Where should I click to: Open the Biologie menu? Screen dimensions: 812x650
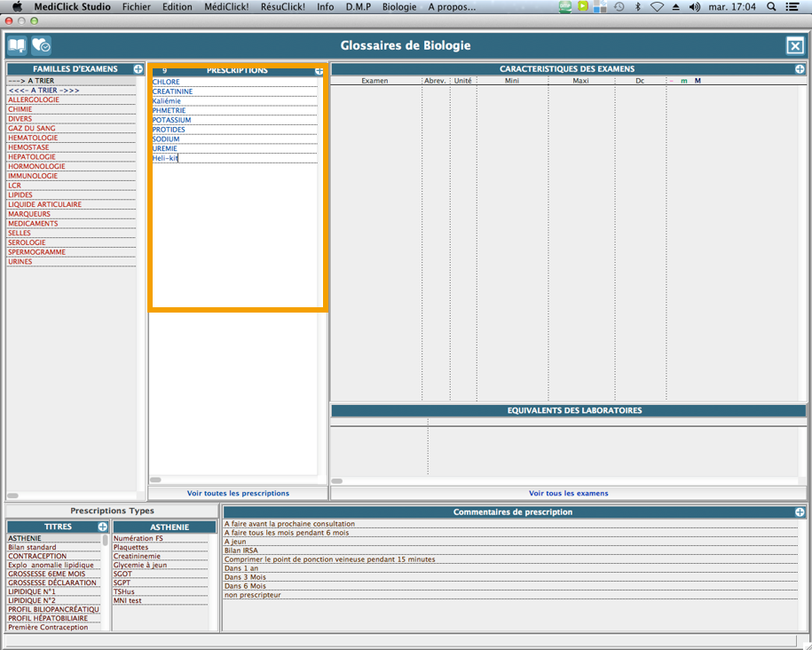399,6
